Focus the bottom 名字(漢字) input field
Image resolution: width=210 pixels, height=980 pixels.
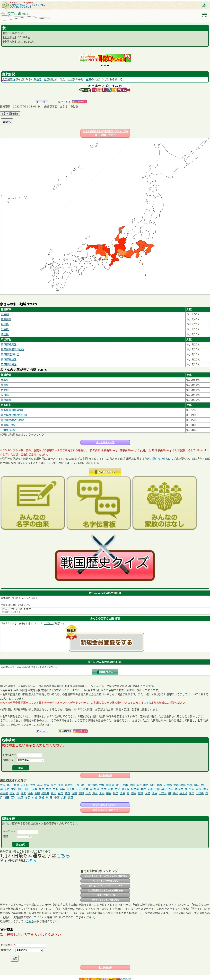point(30,945)
